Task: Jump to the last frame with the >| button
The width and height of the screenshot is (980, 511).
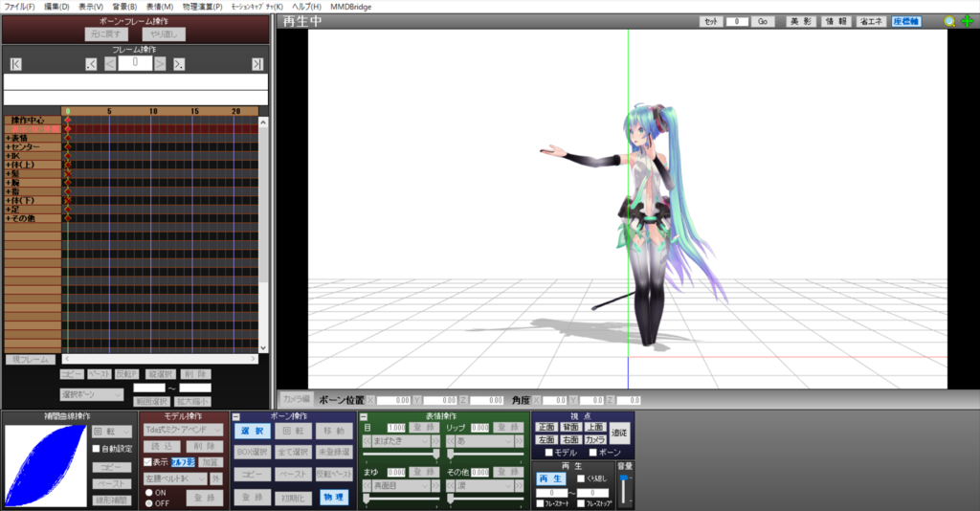Action: [256, 64]
